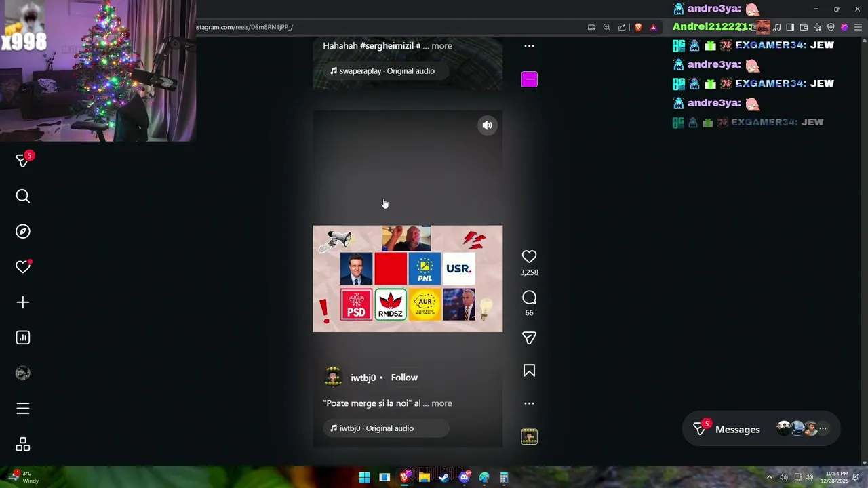This screenshot has height=488, width=868.
Task: Open Notifications heart in sidebar
Action: pos(23,266)
